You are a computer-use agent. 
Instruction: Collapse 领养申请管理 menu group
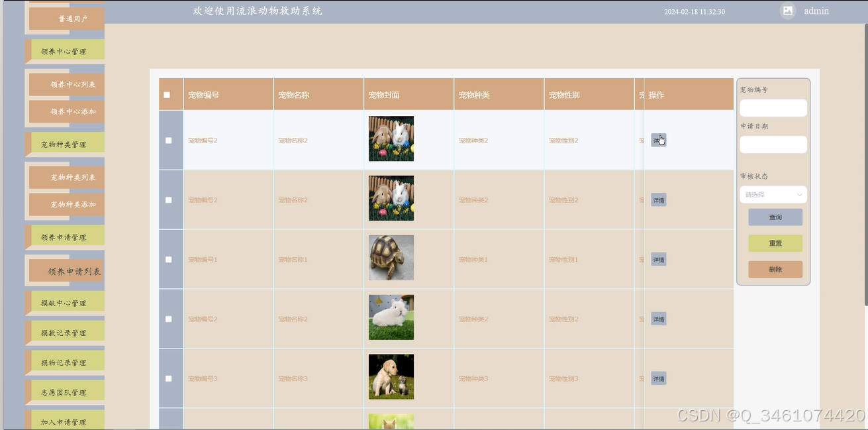[64, 237]
